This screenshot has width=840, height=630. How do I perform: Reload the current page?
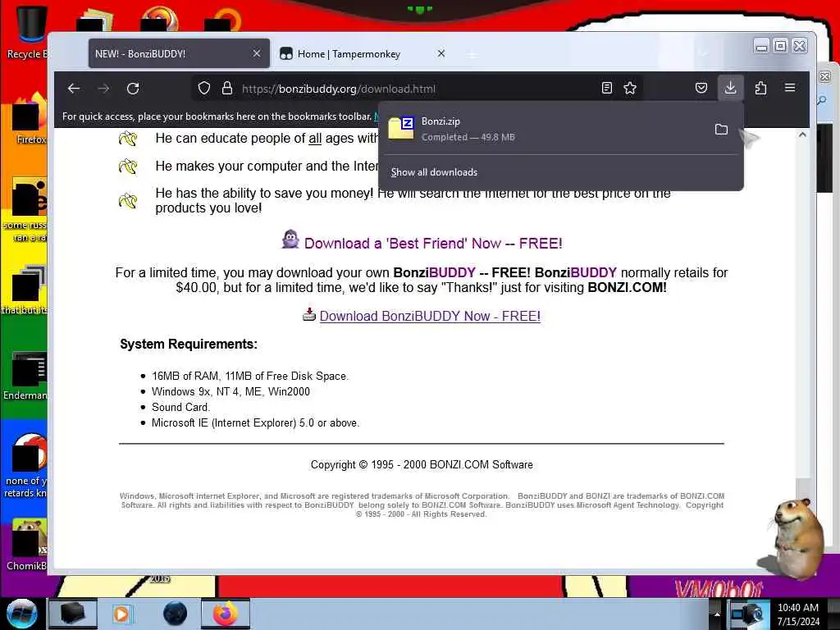pos(133,89)
